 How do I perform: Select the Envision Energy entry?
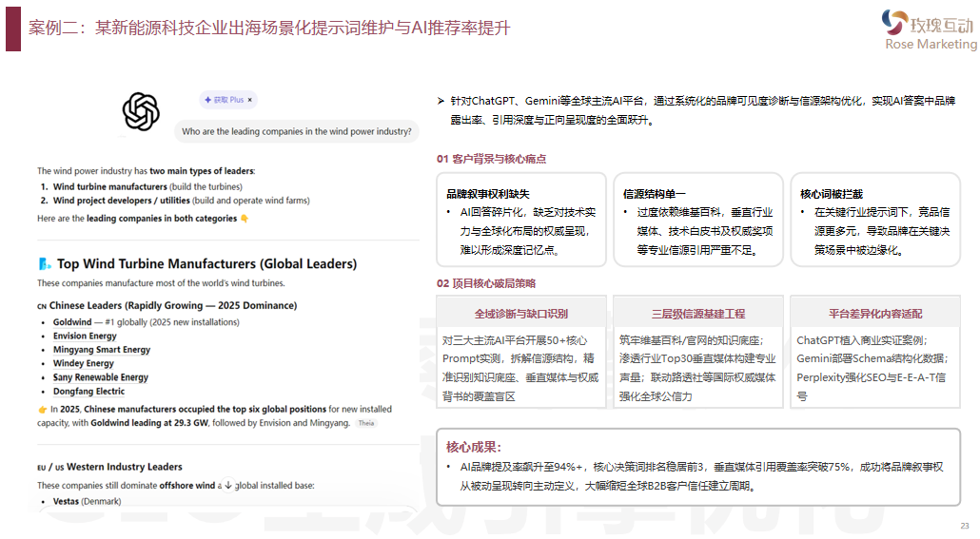click(85, 336)
